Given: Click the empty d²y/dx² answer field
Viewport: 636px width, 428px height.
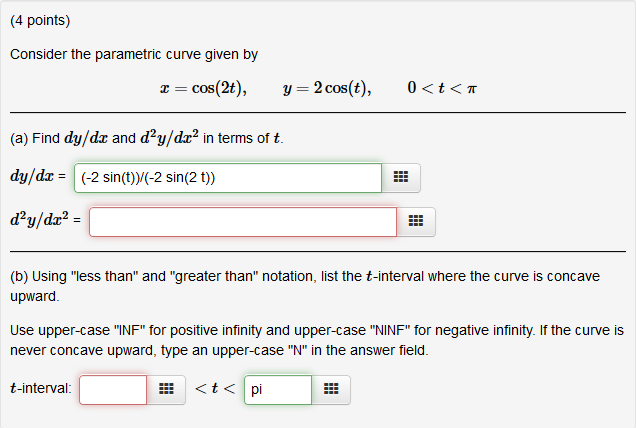Looking at the screenshot, I should click(x=243, y=222).
